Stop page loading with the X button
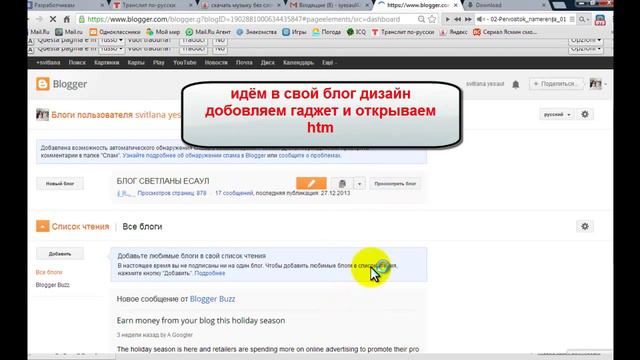 point(53,19)
